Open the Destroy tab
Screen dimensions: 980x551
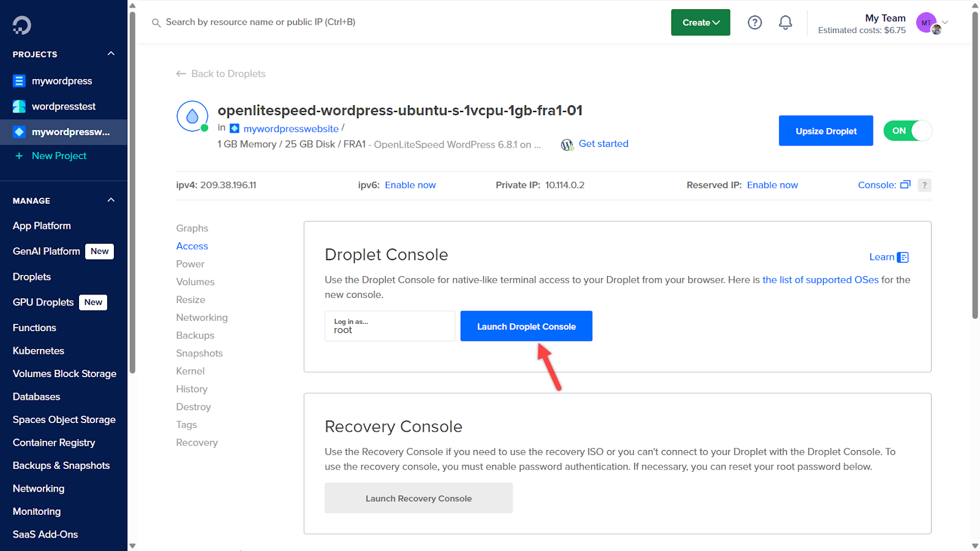(x=194, y=407)
